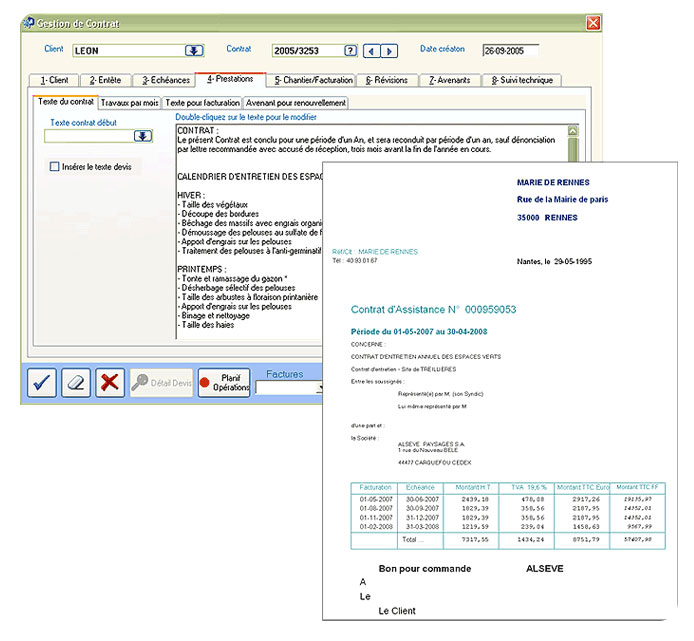
Task: Switch to the 3- Echéances tab
Action: click(x=164, y=80)
